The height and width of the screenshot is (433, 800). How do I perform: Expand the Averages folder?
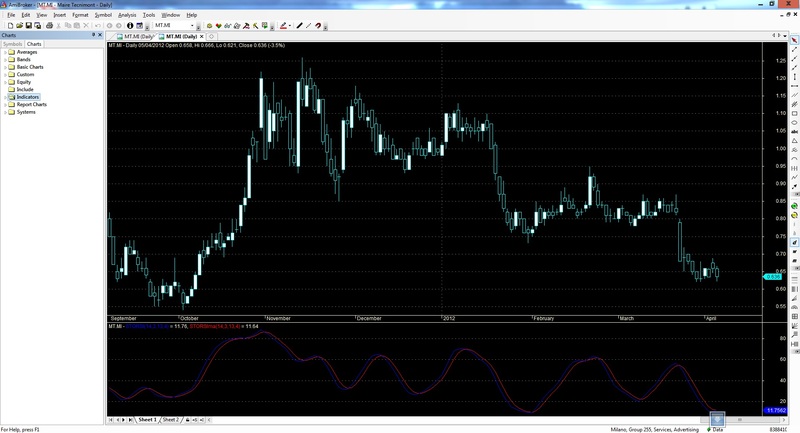coord(6,52)
